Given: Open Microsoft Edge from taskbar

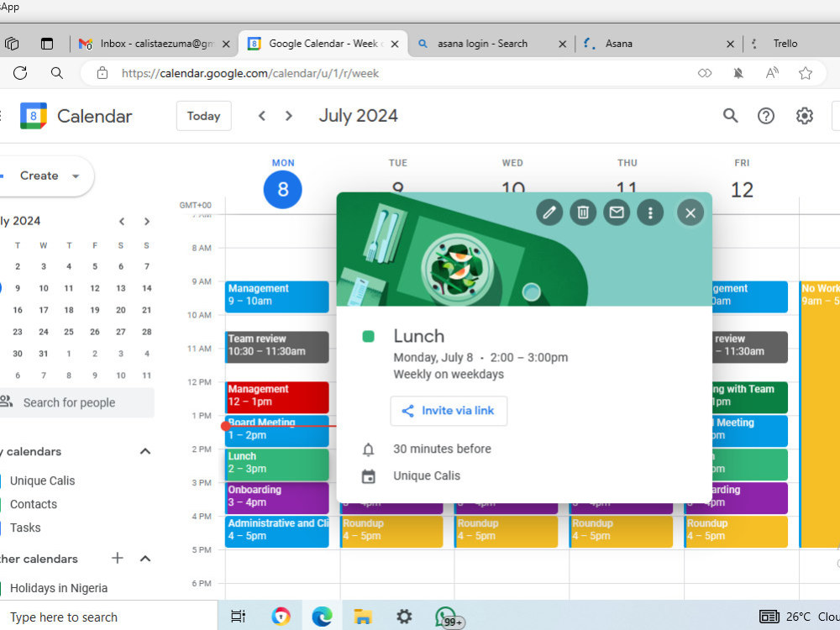Looking at the screenshot, I should coord(322,617).
